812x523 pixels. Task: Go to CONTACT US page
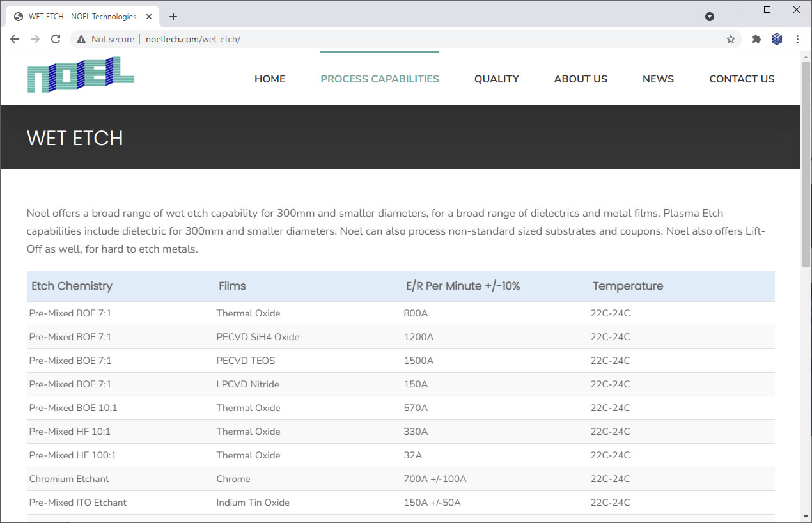[742, 79]
